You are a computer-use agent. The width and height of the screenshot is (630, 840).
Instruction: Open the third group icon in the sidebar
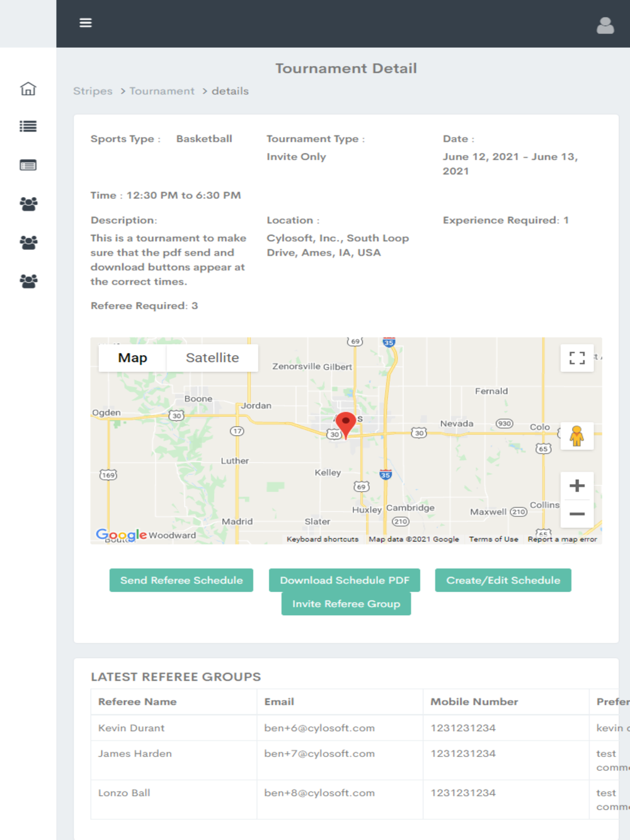coord(28,281)
